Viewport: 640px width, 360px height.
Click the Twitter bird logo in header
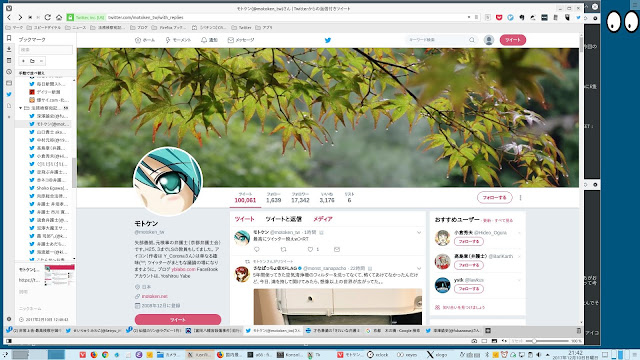coord(328,40)
